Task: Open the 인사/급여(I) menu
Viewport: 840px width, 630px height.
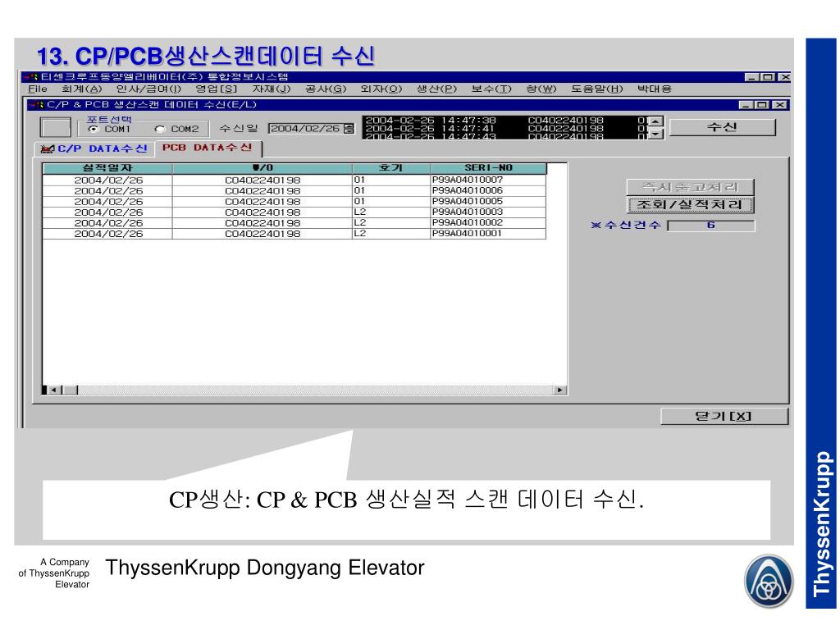Action: click(149, 89)
